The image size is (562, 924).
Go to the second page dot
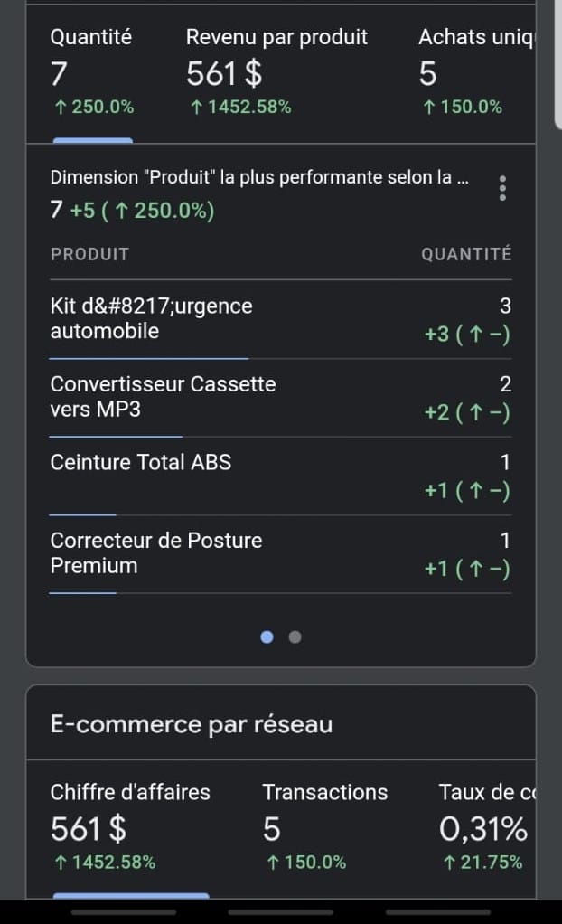click(295, 637)
